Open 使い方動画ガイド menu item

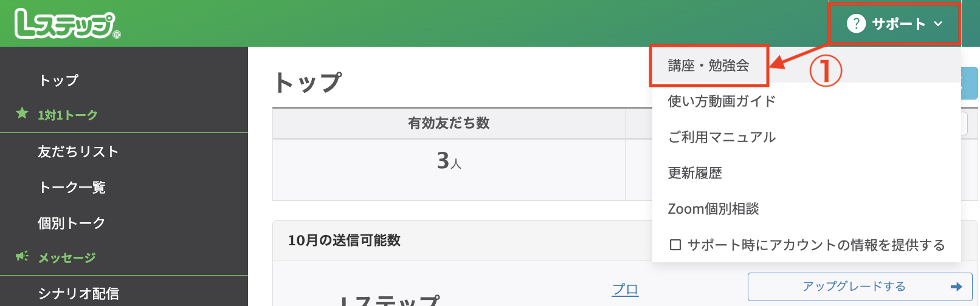pyautogui.click(x=722, y=101)
